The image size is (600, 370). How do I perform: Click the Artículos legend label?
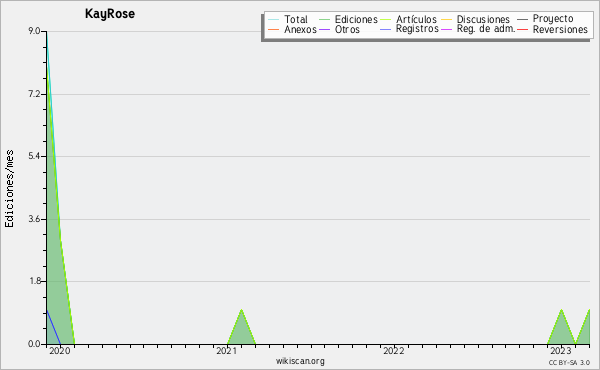(x=416, y=19)
